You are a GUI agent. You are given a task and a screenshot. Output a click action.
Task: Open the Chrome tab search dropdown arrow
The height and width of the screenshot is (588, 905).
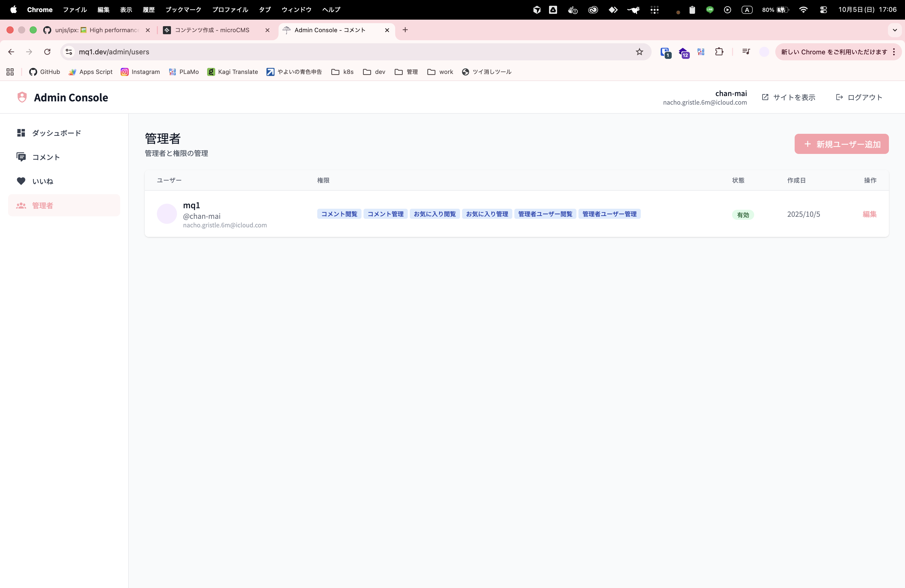894,30
